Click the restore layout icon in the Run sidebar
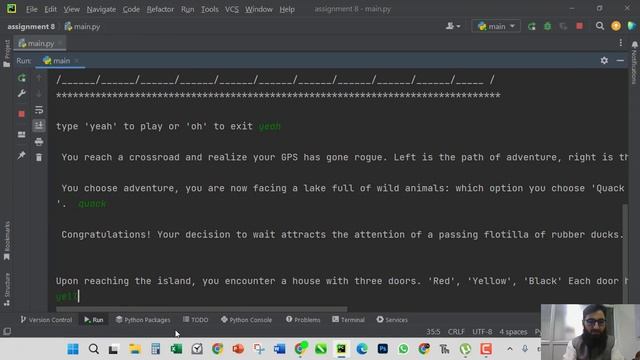 click(22, 135)
